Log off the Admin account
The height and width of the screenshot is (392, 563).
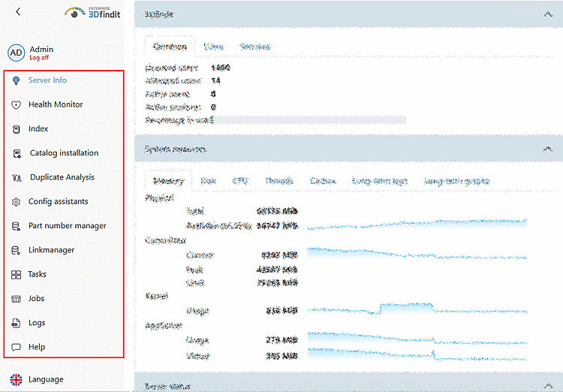point(39,58)
